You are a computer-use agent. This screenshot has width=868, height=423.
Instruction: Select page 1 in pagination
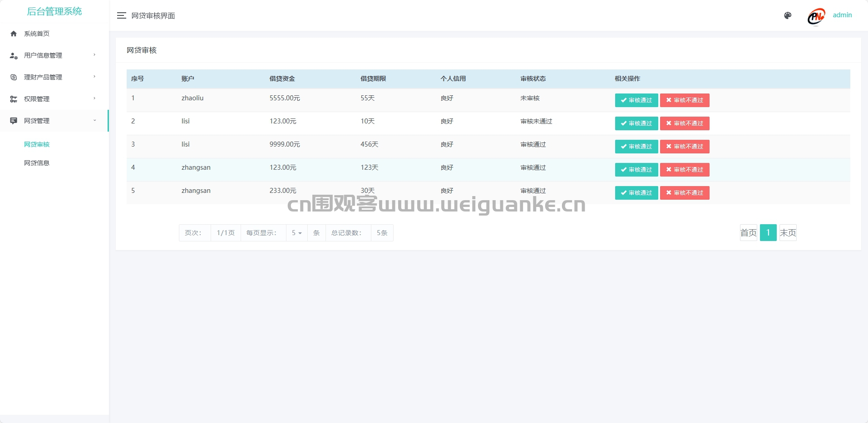tap(768, 233)
